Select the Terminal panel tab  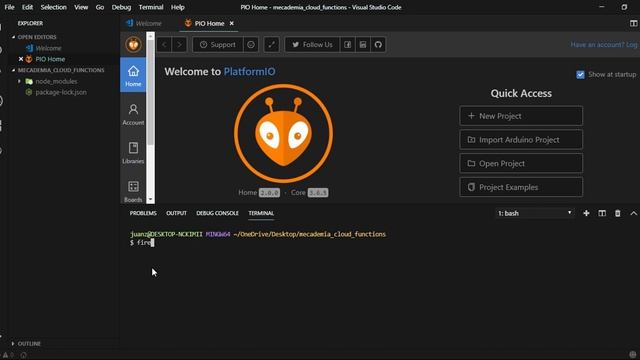[261, 213]
